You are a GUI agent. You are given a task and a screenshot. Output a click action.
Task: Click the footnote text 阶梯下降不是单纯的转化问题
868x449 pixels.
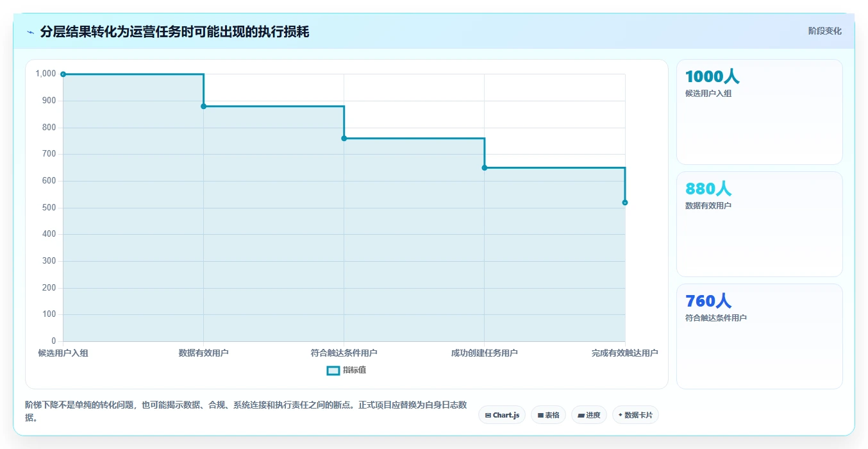pos(82,405)
